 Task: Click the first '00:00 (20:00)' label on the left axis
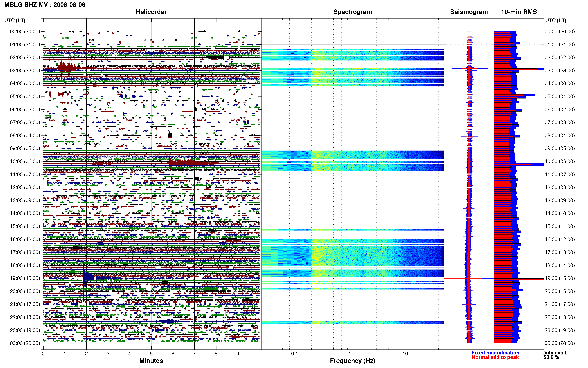(25, 31)
